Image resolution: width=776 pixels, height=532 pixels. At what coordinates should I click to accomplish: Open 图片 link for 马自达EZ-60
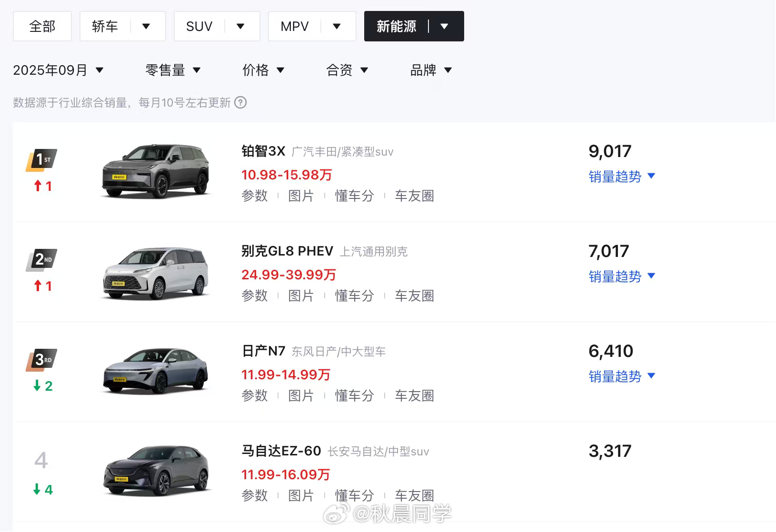pos(301,495)
